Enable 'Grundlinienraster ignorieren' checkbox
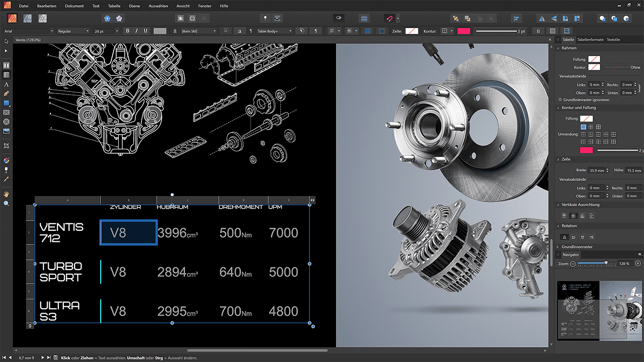The image size is (644, 362). click(x=560, y=100)
